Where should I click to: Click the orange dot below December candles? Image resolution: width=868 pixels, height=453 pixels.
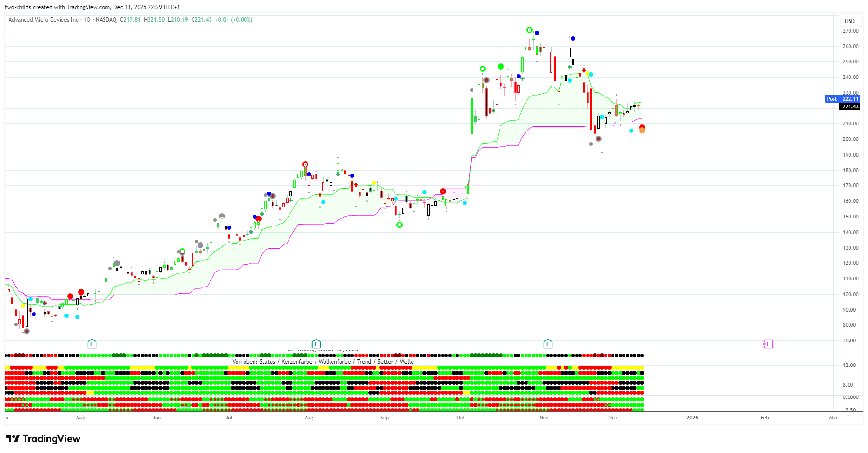[x=642, y=131]
